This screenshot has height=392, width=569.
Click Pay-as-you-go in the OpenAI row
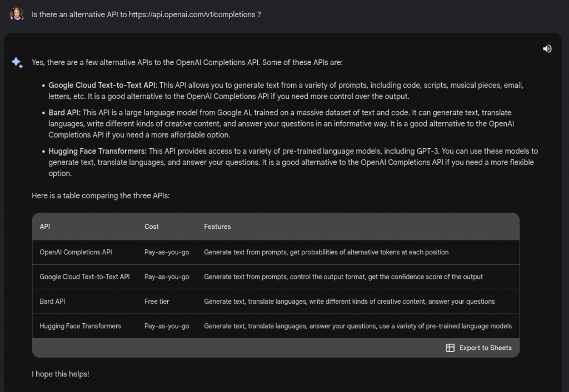[167, 252]
